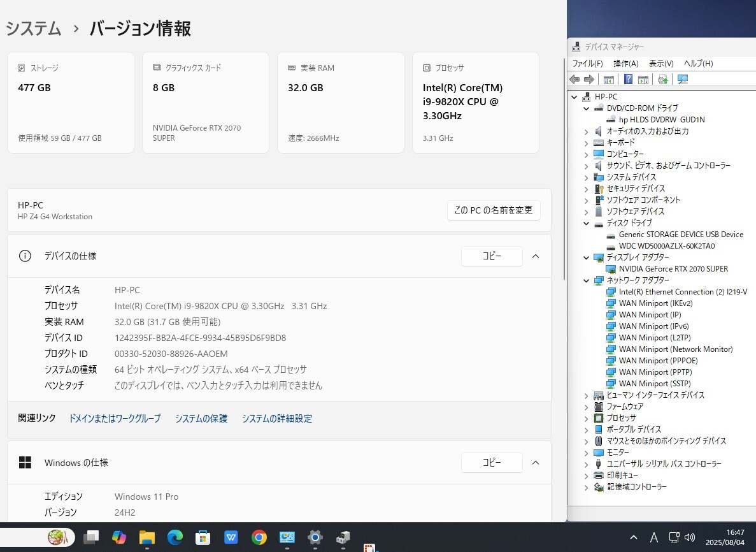Click the Settings window vertical scrollbar

pyautogui.click(x=564, y=169)
